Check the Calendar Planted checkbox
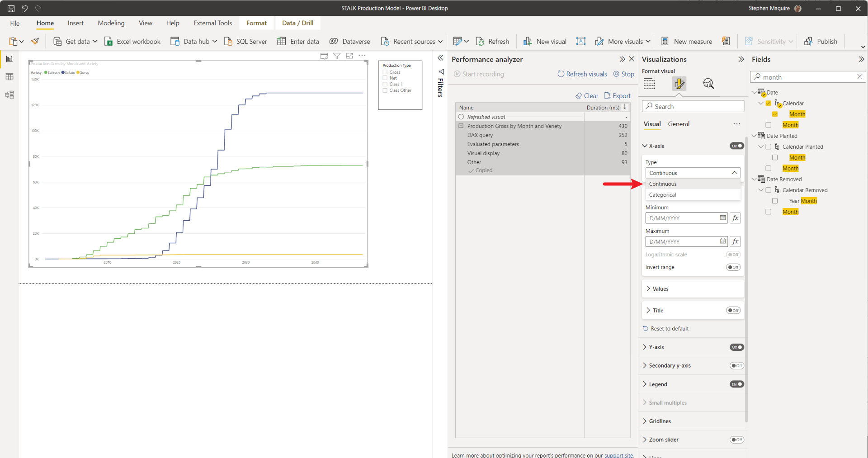Screen dimensions: 868x458 pyautogui.click(x=768, y=147)
